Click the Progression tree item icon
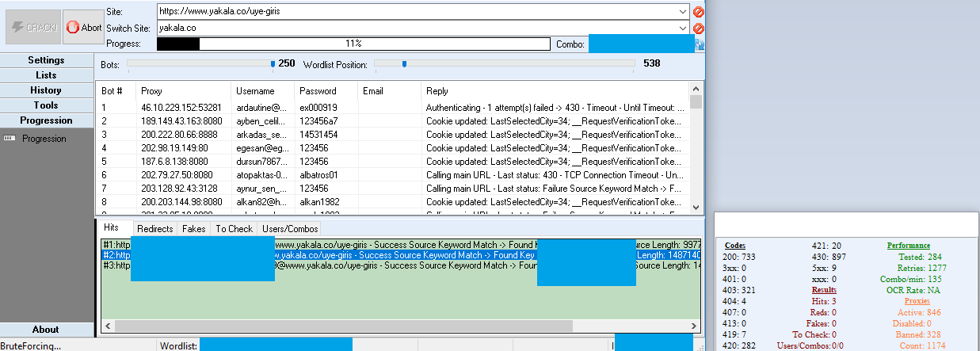Screen dimensions: 980x351 [10, 139]
